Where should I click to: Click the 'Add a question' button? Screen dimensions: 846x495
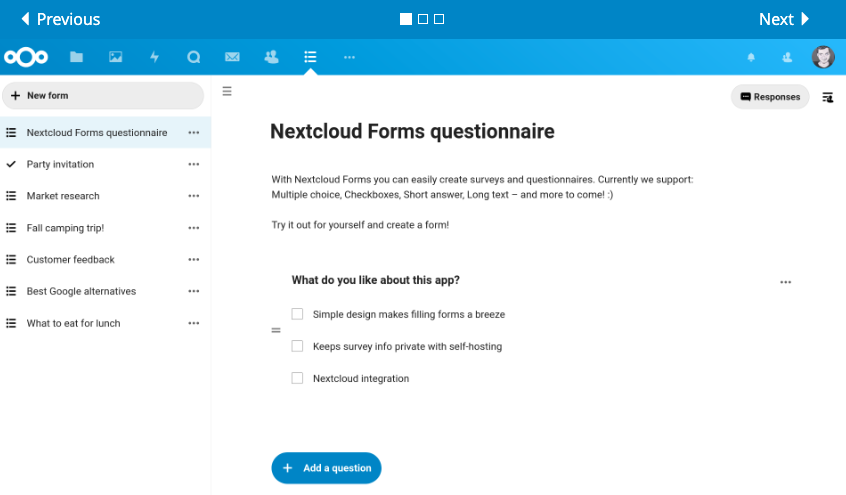coord(326,468)
